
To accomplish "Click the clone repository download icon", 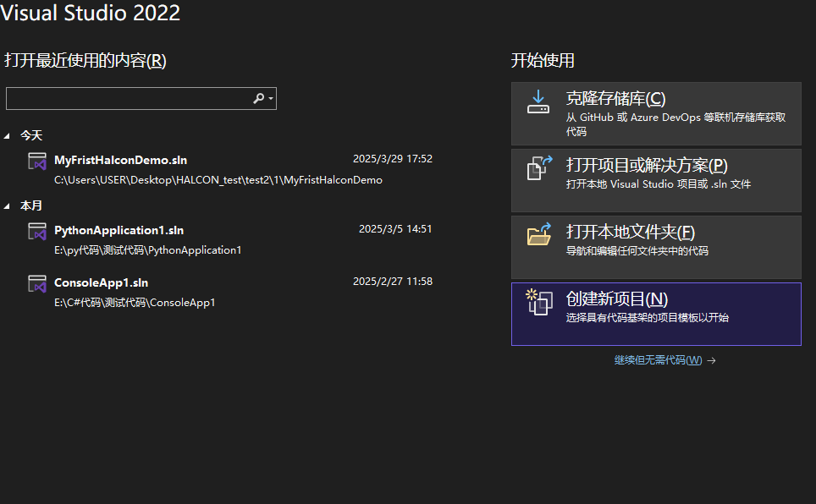I will click(x=538, y=102).
